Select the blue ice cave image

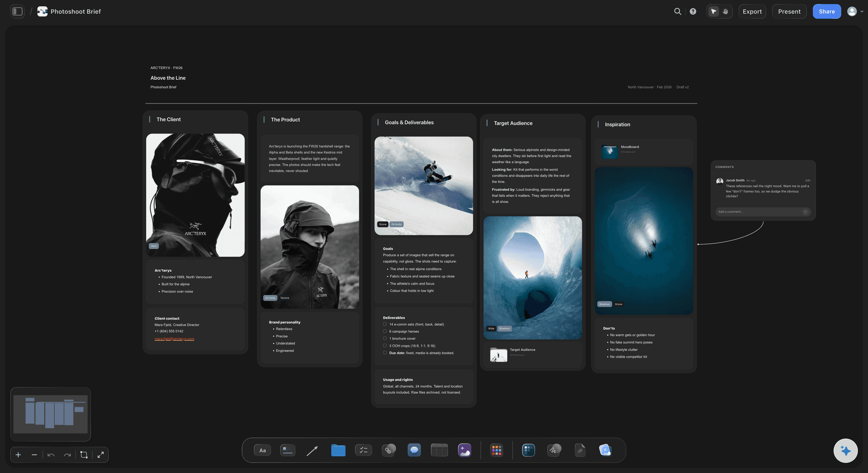pos(533,278)
